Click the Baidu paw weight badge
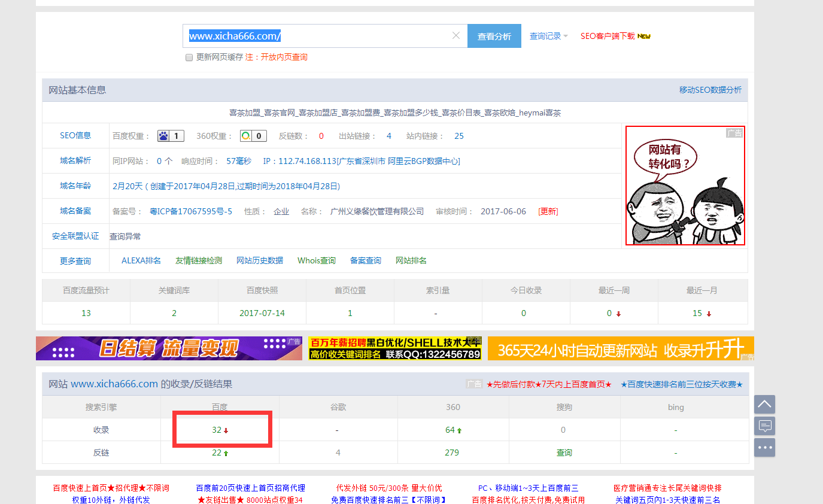The height and width of the screenshot is (504, 823). pos(171,136)
